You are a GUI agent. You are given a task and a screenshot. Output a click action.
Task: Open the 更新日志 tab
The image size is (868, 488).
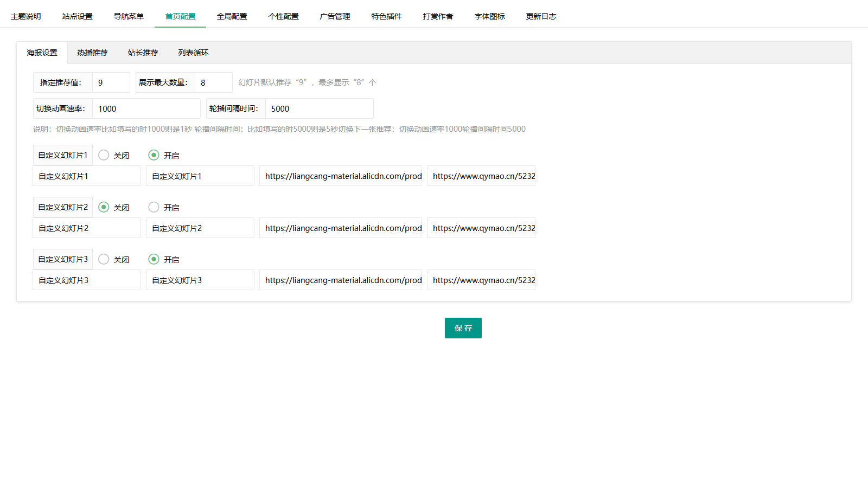click(541, 16)
